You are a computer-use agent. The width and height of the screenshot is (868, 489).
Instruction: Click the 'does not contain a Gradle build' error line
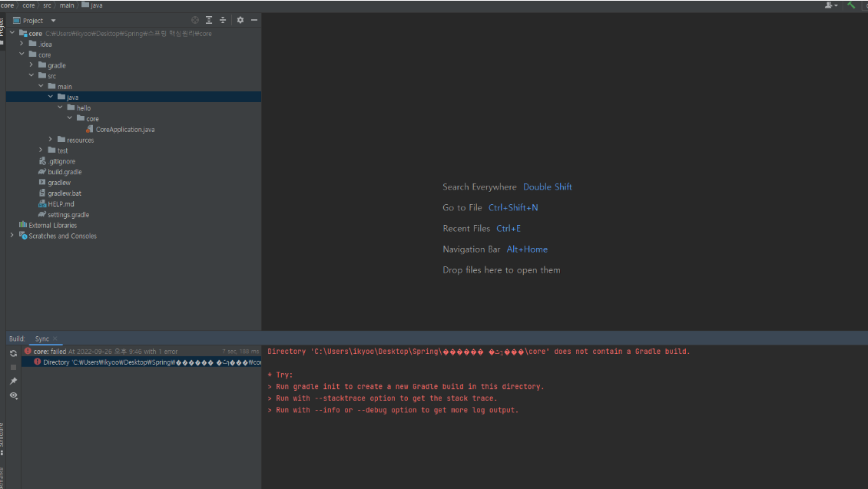(479, 352)
